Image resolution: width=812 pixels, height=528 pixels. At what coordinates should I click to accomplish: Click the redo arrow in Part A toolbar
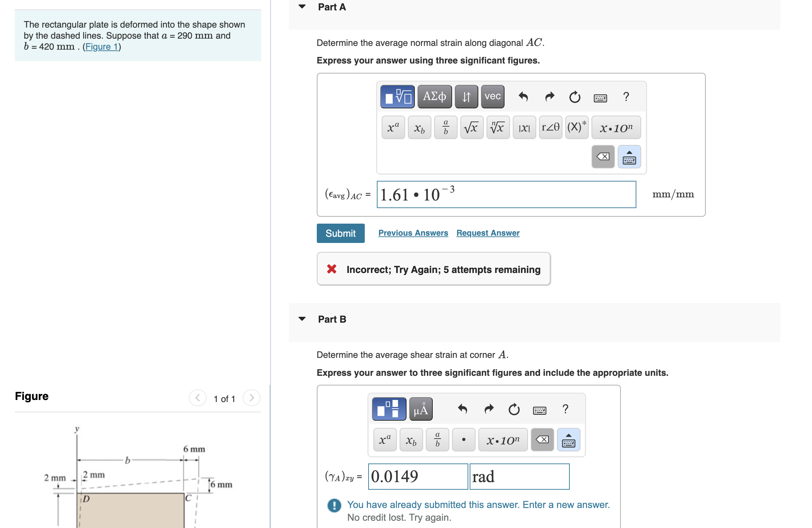point(549,97)
